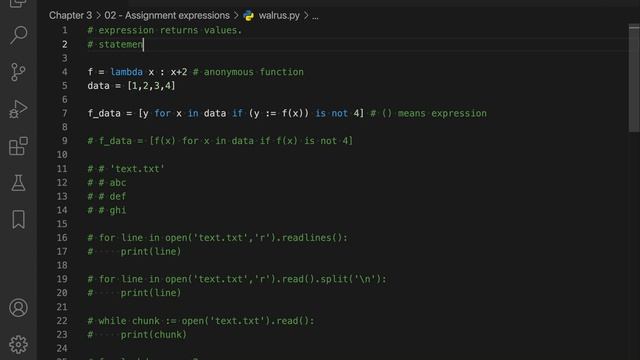Viewport: 640px width, 360px height.
Task: Expand chevron after Assignment expressions breadcrumb
Action: point(236,16)
